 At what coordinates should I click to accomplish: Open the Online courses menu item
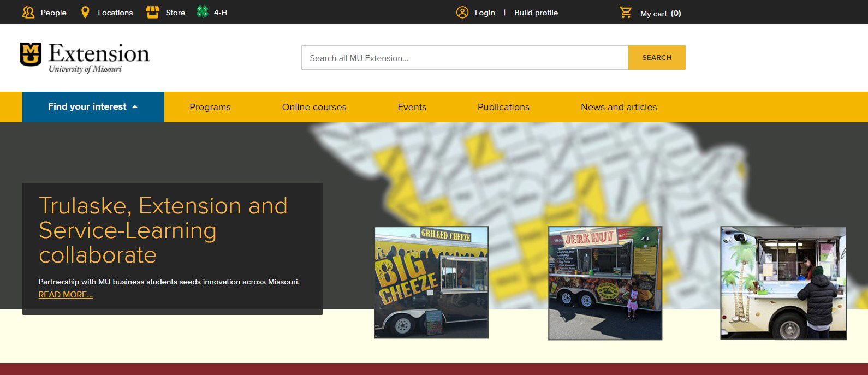point(314,107)
